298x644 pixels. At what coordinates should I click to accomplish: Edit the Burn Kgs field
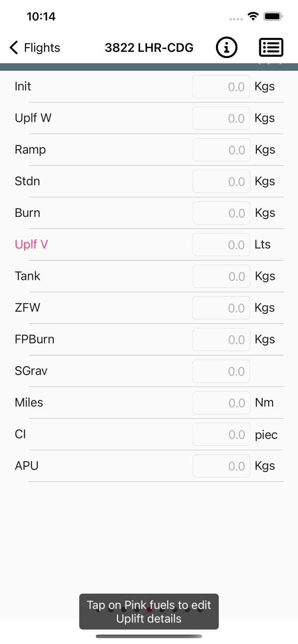click(221, 213)
